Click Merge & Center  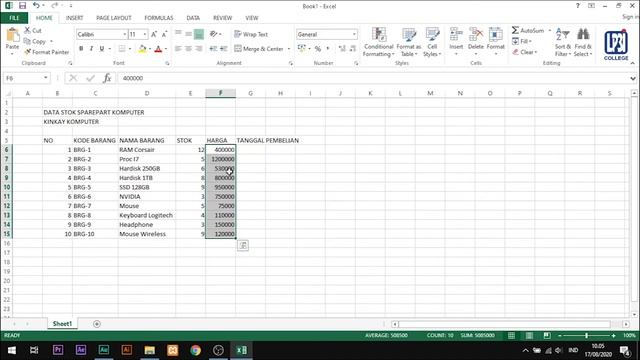[x=259, y=49]
